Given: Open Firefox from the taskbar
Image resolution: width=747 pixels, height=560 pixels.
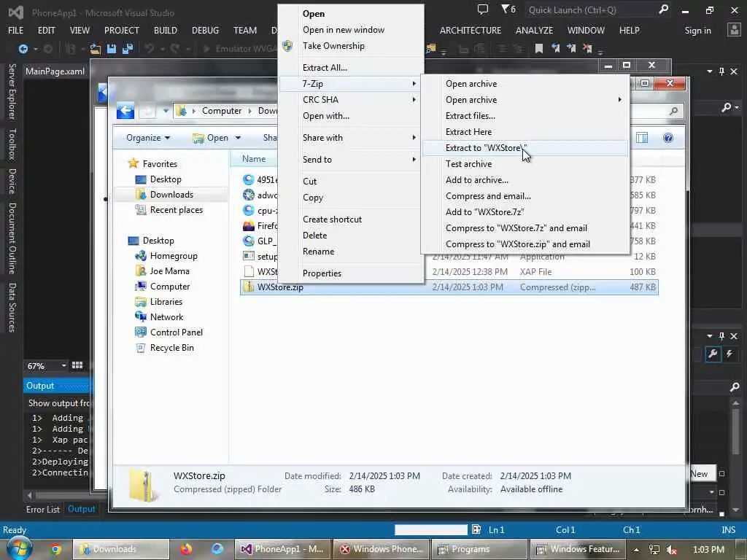Looking at the screenshot, I should coord(186,549).
